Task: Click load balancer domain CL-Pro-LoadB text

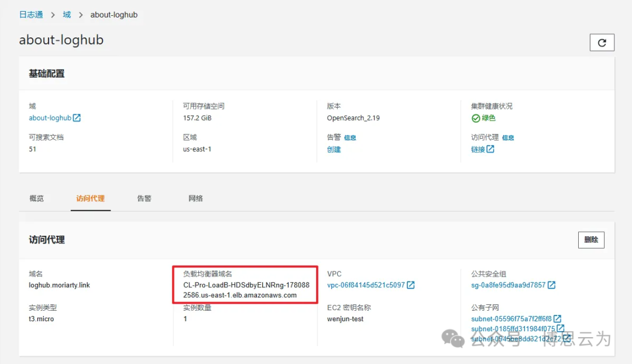Action: click(x=246, y=290)
